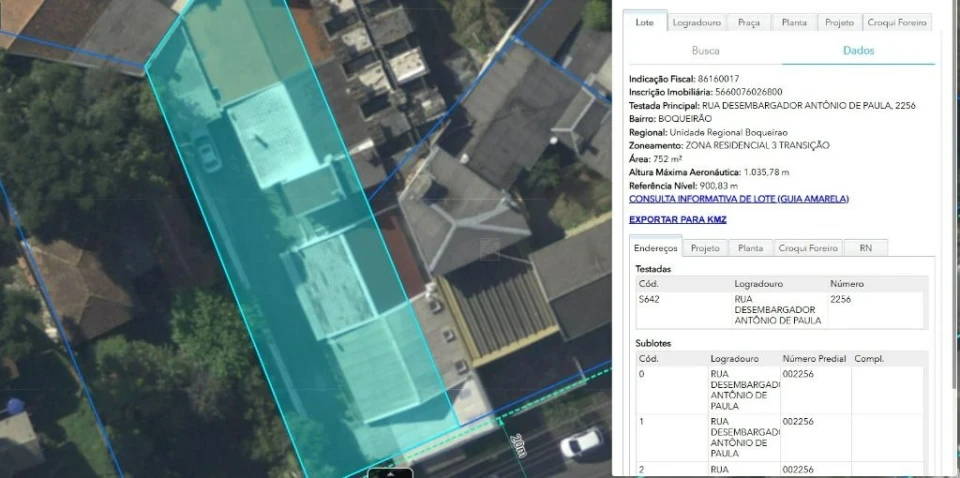Click the S642 code cell in Testadas
The image size is (960, 478).
684,310
